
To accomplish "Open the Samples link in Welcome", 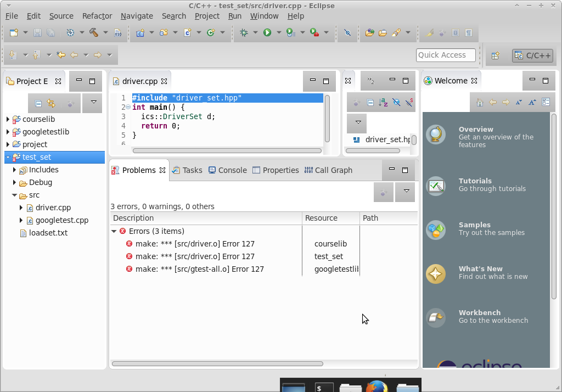I will (x=475, y=225).
